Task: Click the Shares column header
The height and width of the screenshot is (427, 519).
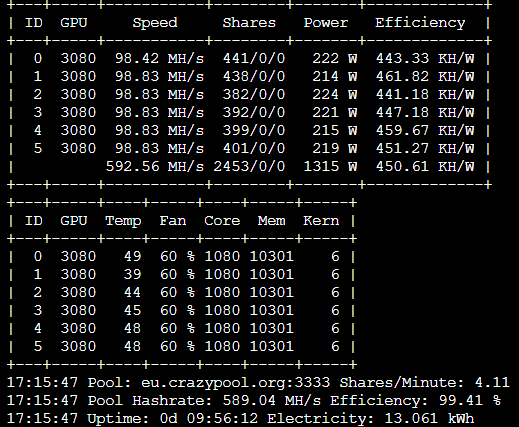Action: pos(249,23)
